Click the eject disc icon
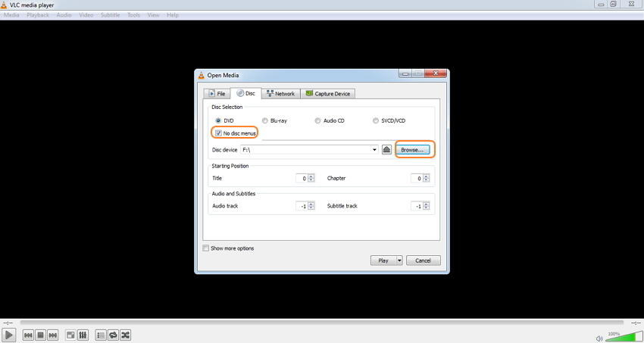The image size is (644, 343). [386, 150]
